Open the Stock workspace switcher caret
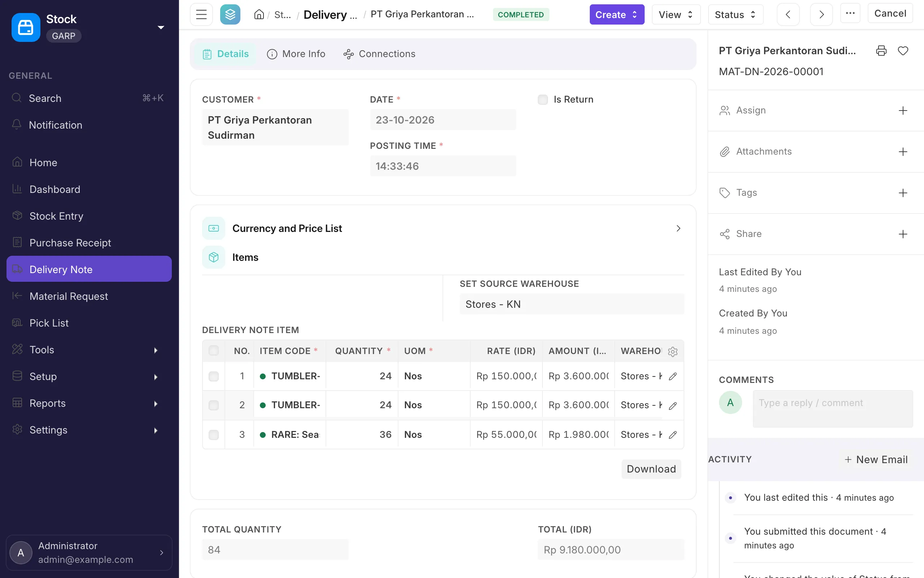The width and height of the screenshot is (924, 578). coord(161,27)
